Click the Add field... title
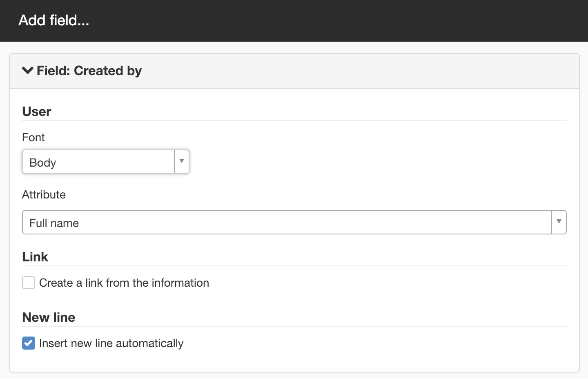588x379 pixels. (x=54, y=20)
